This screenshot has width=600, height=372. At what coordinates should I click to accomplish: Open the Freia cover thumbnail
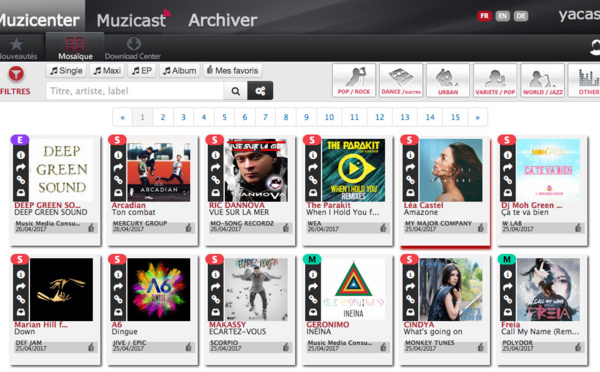548,289
